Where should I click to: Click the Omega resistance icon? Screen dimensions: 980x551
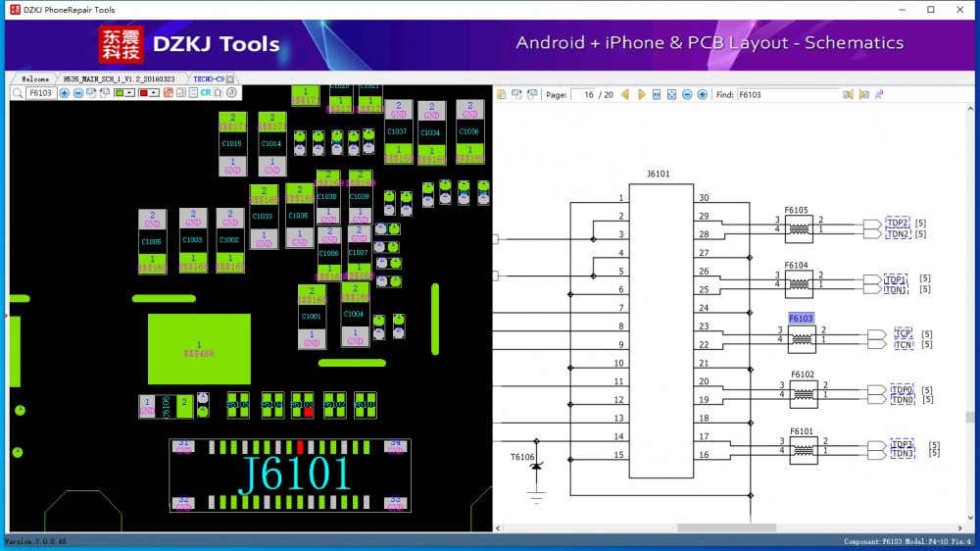pyautogui.click(x=219, y=93)
